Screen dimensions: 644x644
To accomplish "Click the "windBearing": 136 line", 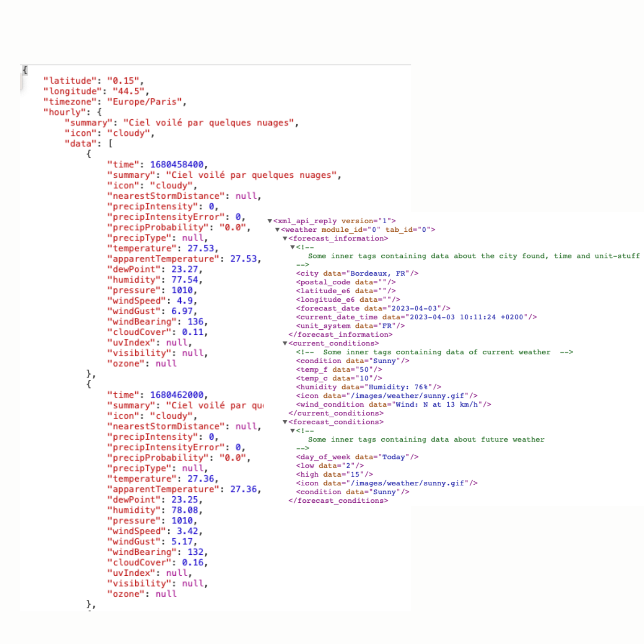I will [x=158, y=322].
